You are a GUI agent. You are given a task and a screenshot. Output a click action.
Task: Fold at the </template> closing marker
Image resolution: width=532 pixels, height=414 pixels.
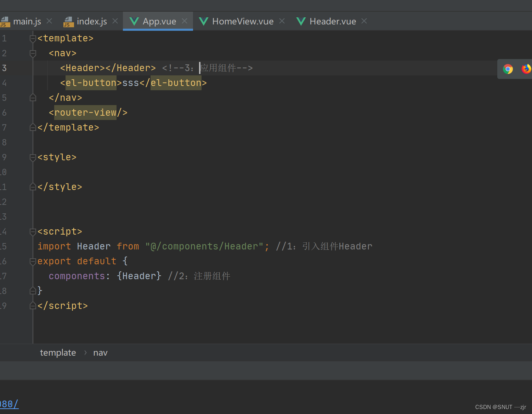(33, 127)
